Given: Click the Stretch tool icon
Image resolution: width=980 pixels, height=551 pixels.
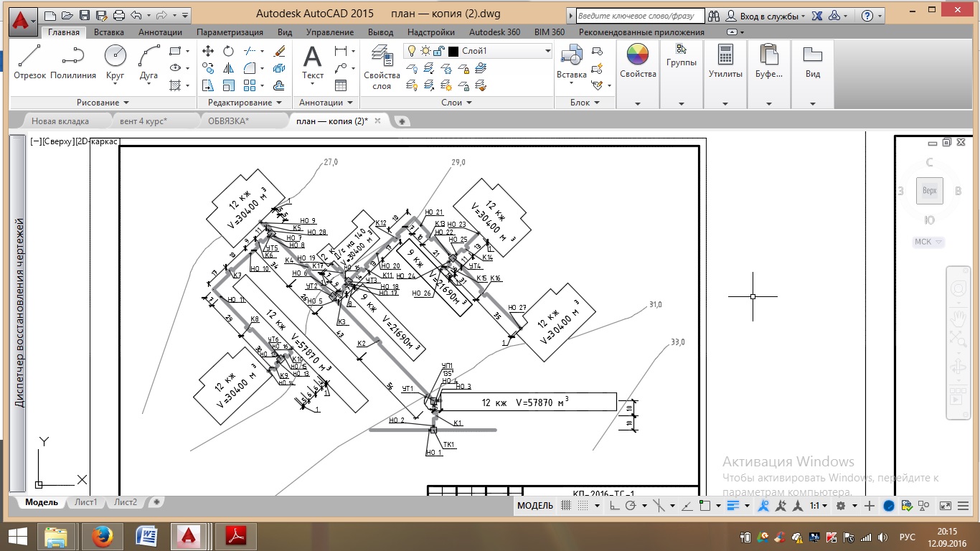Looking at the screenshot, I should (208, 85).
